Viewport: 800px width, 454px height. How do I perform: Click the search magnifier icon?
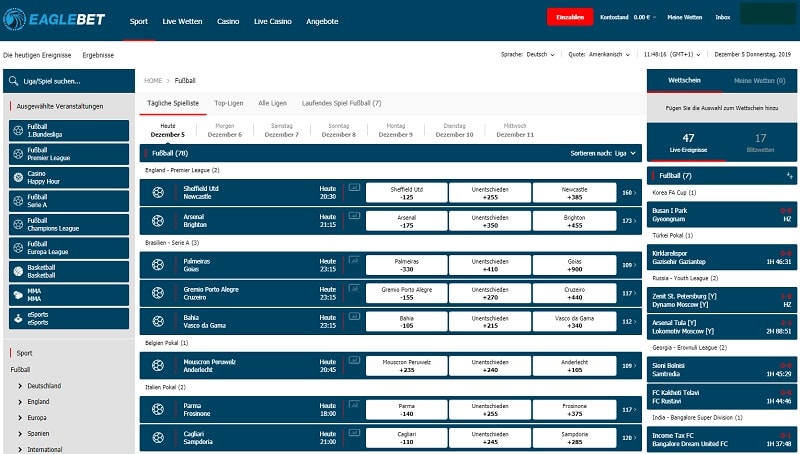[13, 81]
